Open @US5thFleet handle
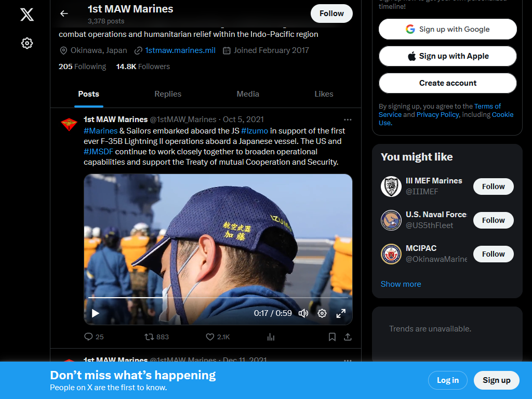The height and width of the screenshot is (399, 532). tap(429, 225)
